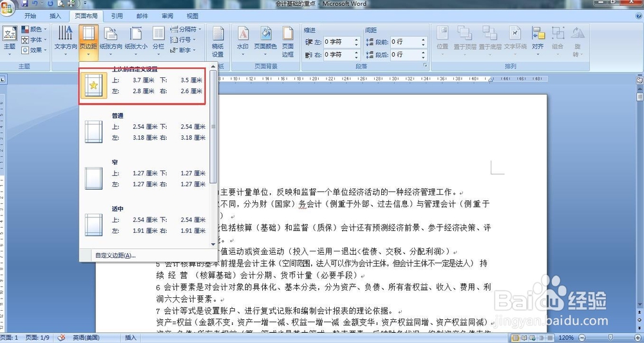
Task: Switch to web layout view in status bar
Action: click(532, 338)
